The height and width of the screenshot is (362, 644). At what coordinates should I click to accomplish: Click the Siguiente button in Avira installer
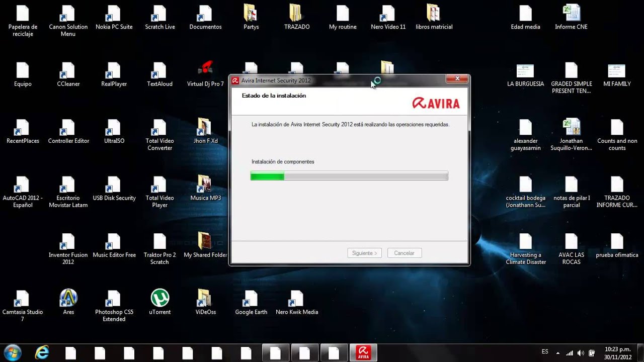[x=365, y=253]
